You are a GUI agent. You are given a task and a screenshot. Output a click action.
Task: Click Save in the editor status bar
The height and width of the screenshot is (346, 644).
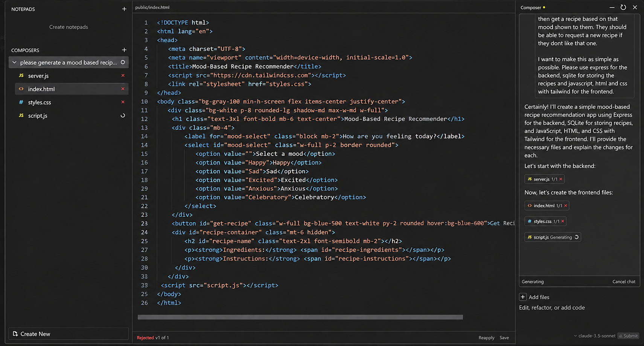(x=504, y=338)
